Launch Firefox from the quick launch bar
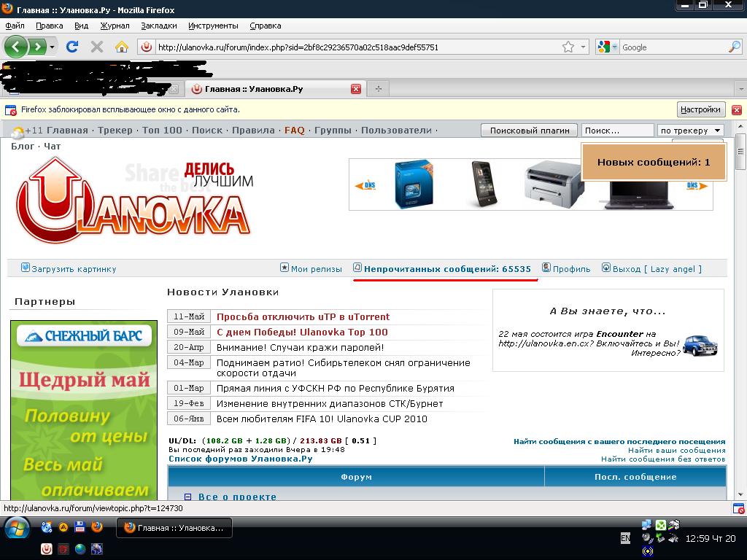The height and width of the screenshot is (560, 747). tap(96, 526)
